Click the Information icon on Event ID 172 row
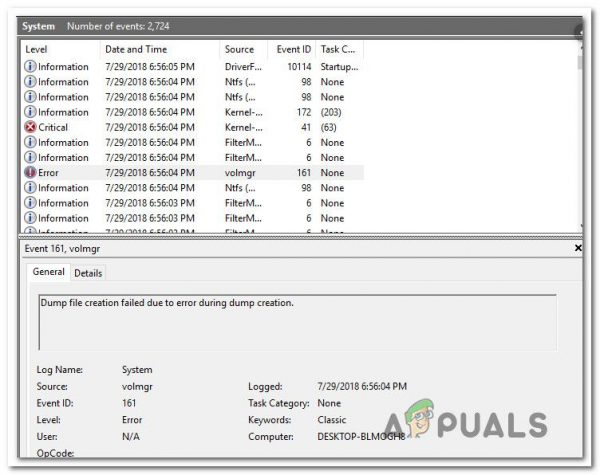This screenshot has width=600, height=475. [x=30, y=112]
